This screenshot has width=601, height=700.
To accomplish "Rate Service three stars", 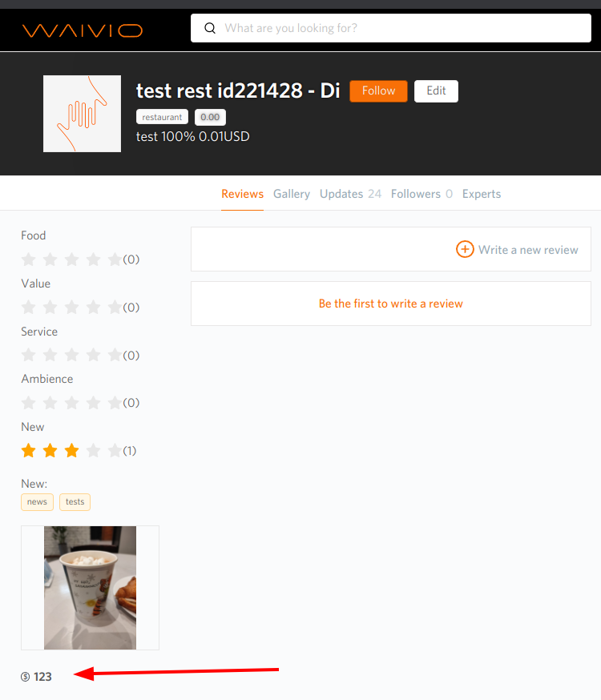I will (x=71, y=355).
